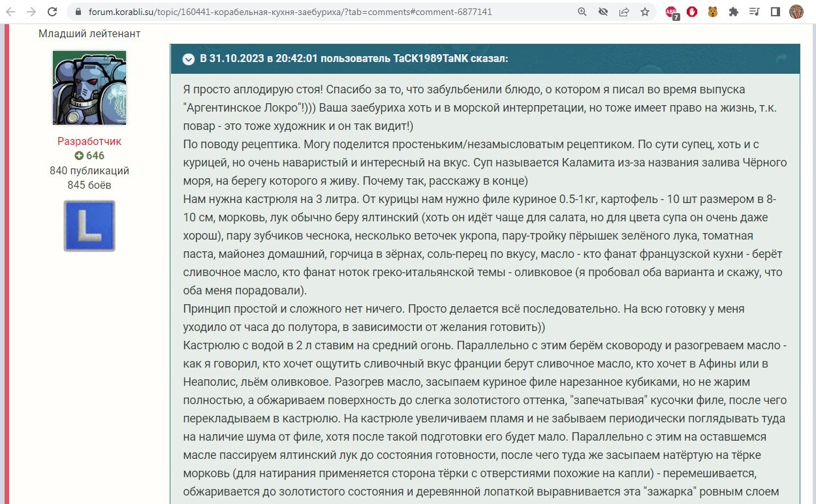This screenshot has width=816, height=504.
Task: Toggle the browser side panel
Action: pos(776,12)
